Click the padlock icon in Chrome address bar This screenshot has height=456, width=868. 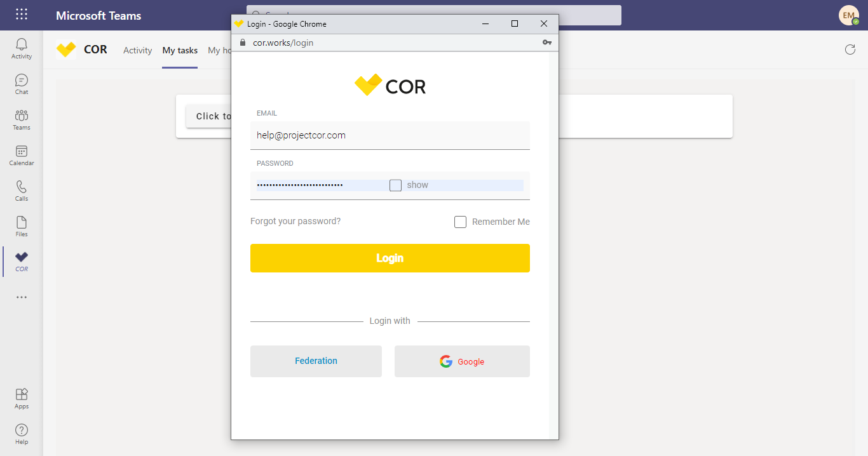pos(242,43)
